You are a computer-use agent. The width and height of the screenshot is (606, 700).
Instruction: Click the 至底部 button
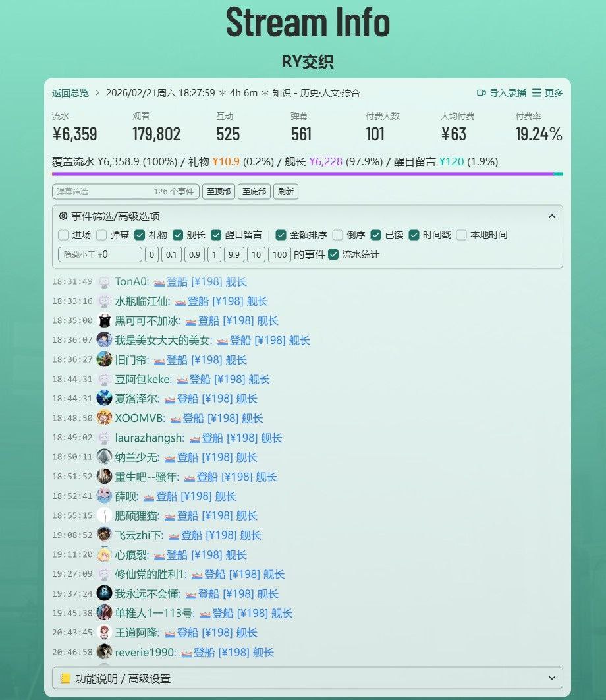(x=254, y=192)
